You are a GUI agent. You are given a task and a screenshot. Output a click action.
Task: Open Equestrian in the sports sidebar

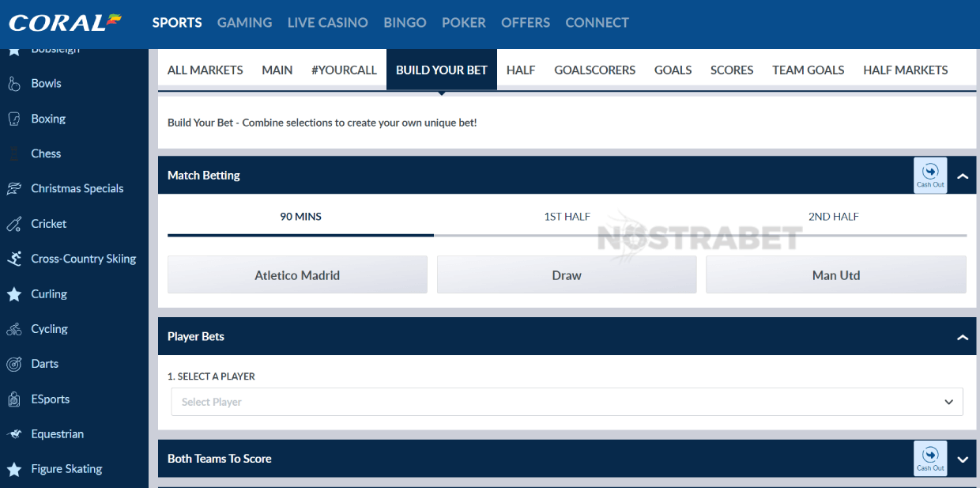57,434
